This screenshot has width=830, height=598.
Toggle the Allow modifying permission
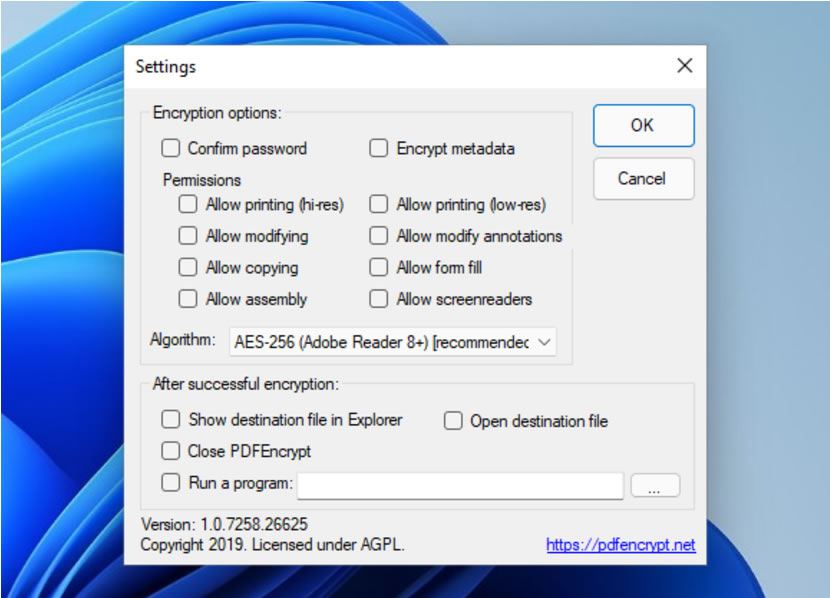pyautogui.click(x=188, y=235)
